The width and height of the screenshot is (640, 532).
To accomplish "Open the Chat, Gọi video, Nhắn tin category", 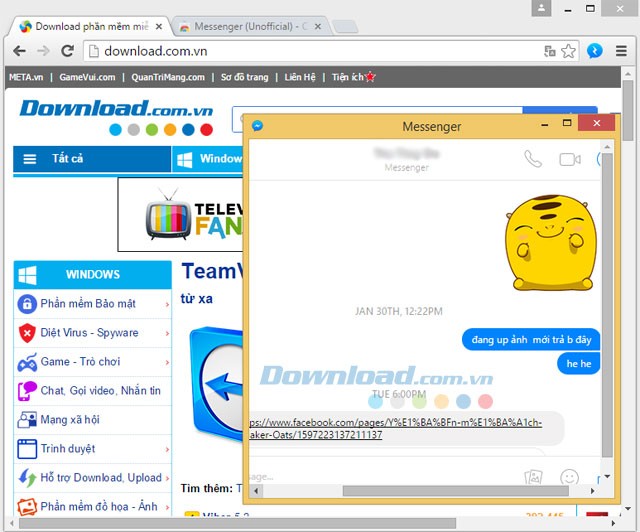I will pyautogui.click(x=100, y=391).
